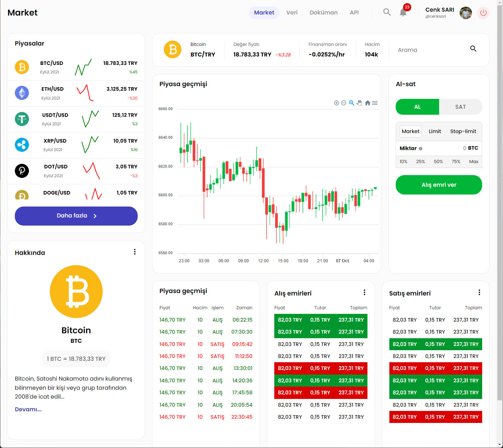Click the ETH/USD red sparkline chart
This screenshot has height=448, width=503.
click(85, 93)
